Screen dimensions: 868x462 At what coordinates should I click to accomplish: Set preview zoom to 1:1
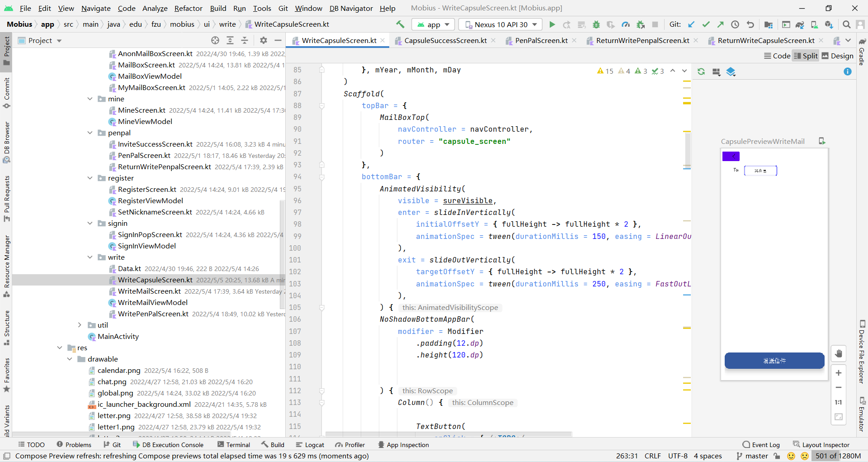click(x=839, y=402)
